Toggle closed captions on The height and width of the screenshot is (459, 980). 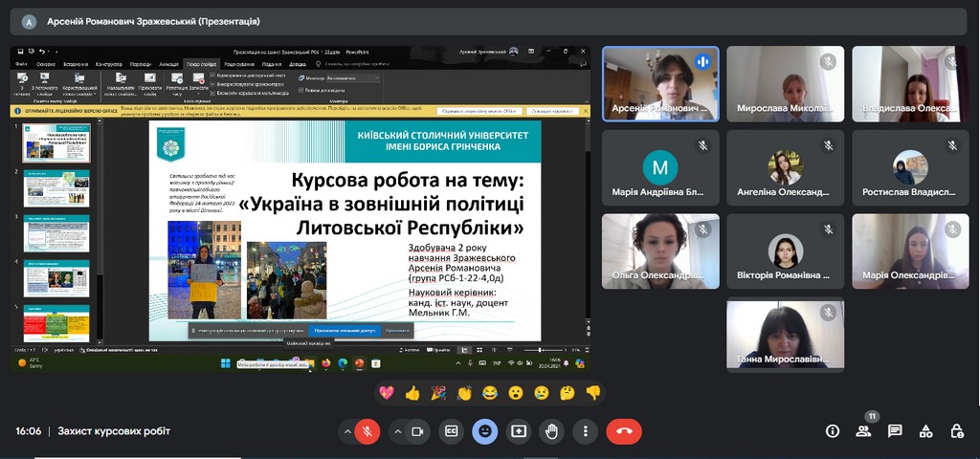451,431
